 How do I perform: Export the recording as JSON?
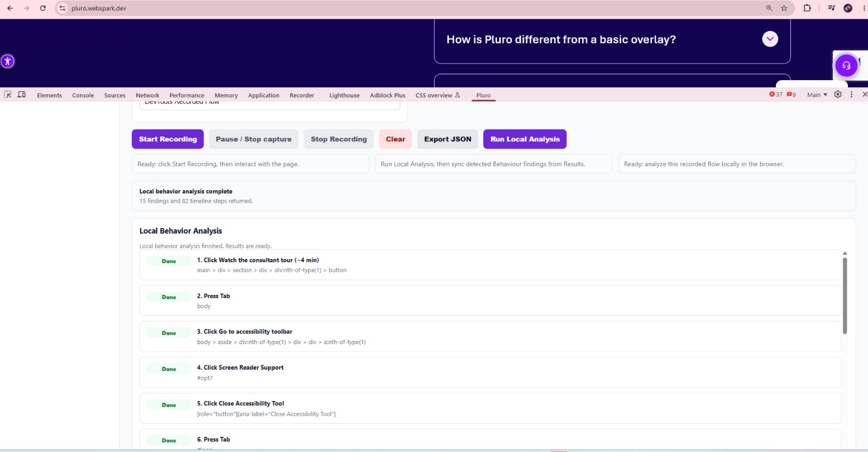point(448,139)
